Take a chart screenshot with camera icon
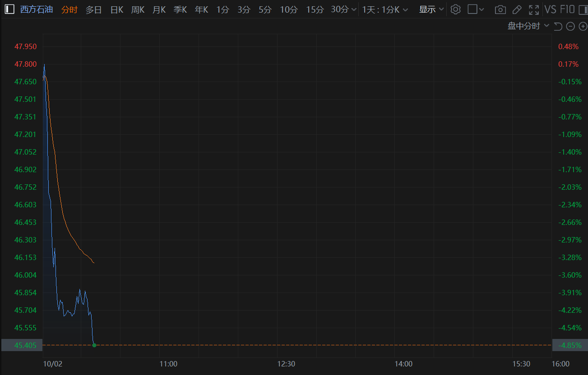Image resolution: width=588 pixels, height=375 pixels. click(500, 9)
